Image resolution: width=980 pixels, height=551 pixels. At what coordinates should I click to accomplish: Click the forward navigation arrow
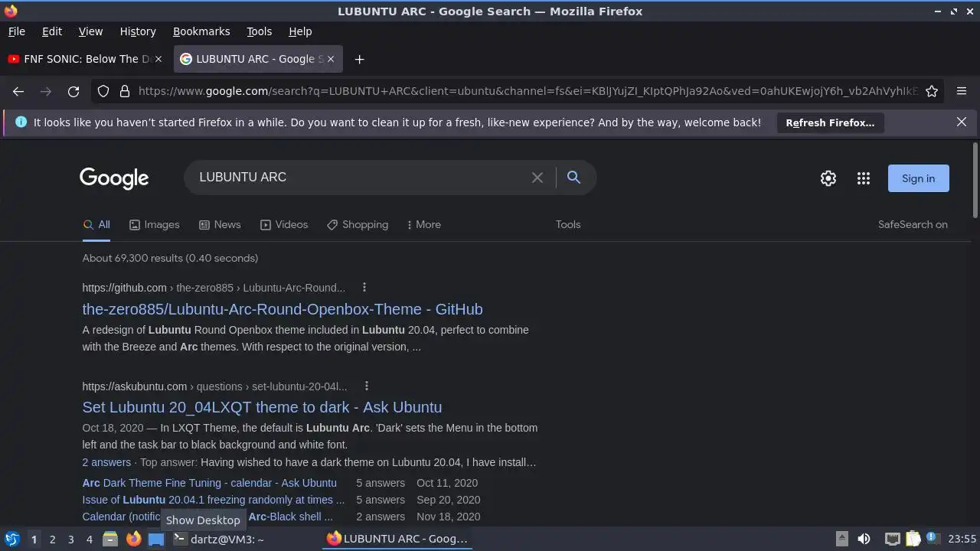point(46,91)
